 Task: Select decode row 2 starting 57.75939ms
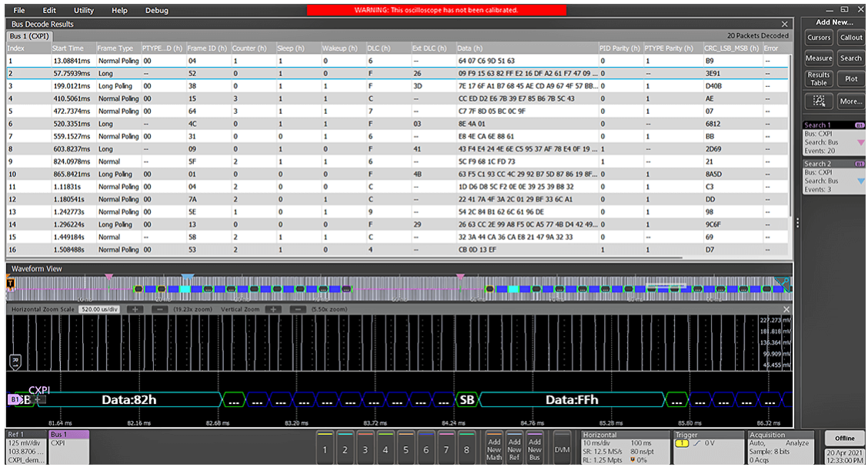[397, 73]
